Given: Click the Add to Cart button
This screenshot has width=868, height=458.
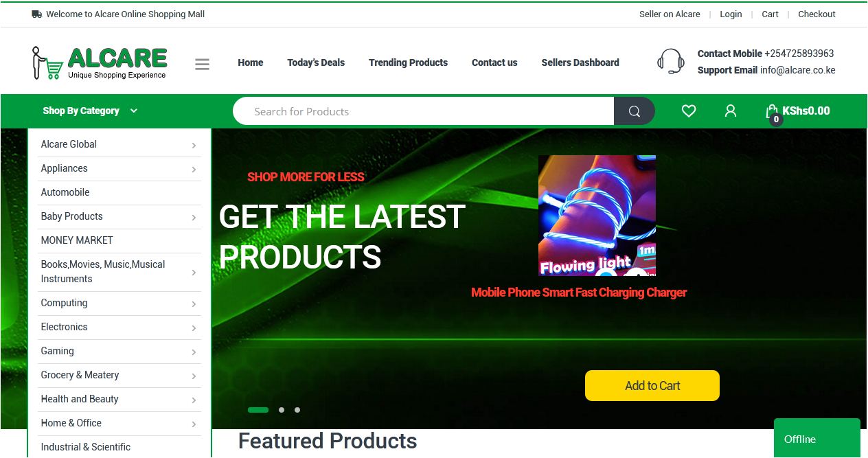Looking at the screenshot, I should tap(652, 386).
